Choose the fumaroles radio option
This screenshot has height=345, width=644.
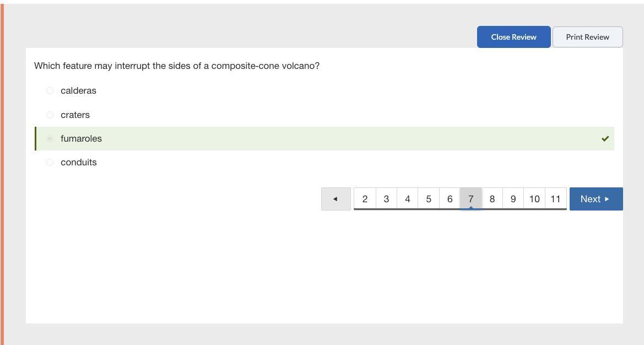pos(50,138)
